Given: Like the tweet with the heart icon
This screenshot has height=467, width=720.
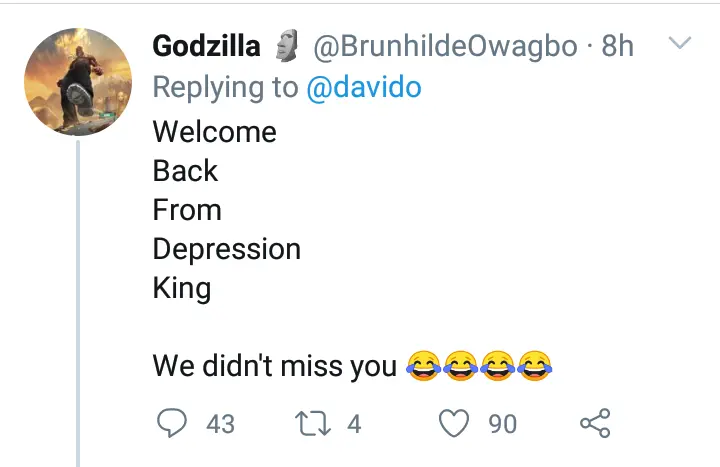Looking at the screenshot, I should (456, 424).
